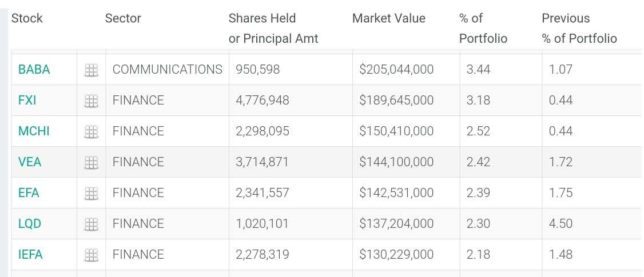Image resolution: width=644 pixels, height=277 pixels.
Task: Open the VEA ticker link
Action: (30, 162)
